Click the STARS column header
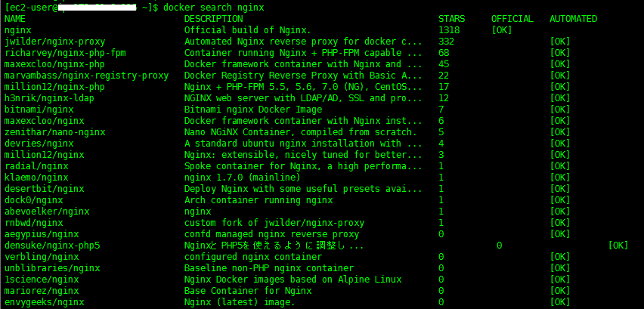644x309 pixels. click(x=451, y=19)
